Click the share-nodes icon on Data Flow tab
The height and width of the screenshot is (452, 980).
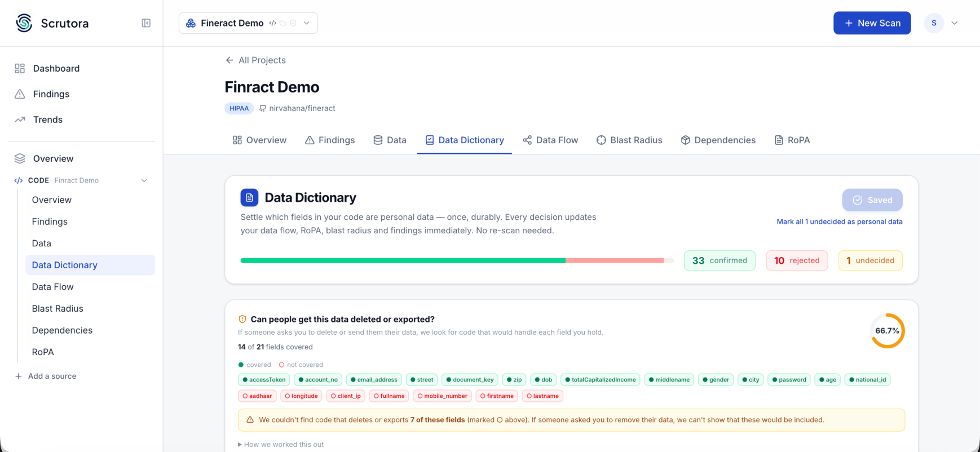527,140
